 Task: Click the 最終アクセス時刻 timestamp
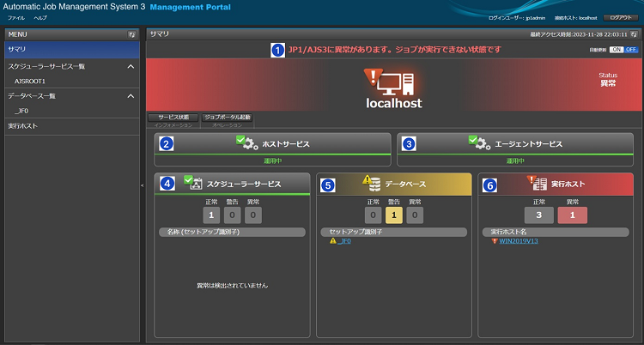click(579, 34)
